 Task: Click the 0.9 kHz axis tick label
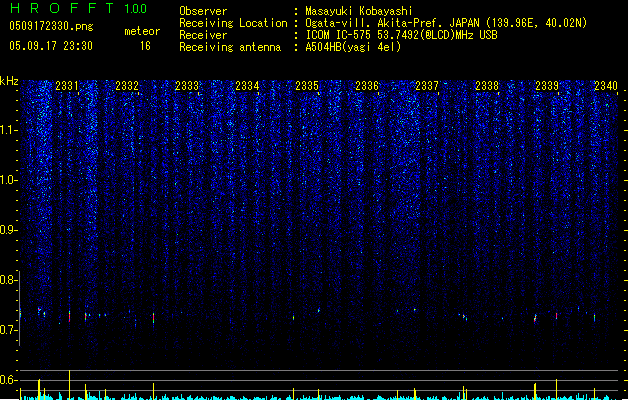[x=8, y=230]
